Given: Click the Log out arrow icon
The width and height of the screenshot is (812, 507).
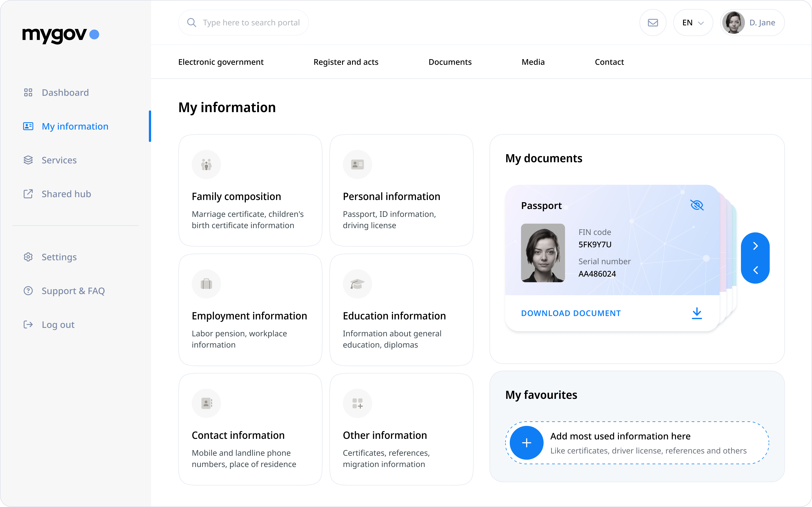Looking at the screenshot, I should [28, 325].
